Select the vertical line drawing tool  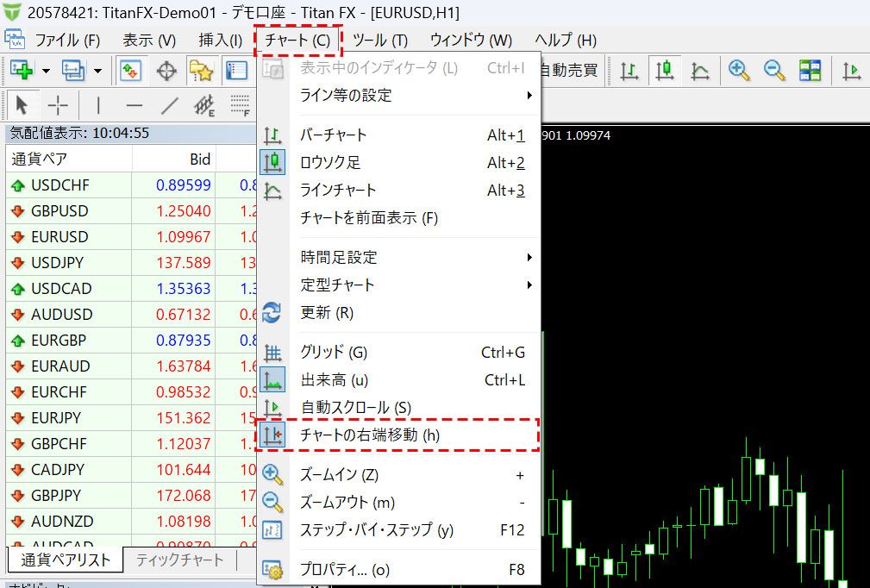tap(98, 106)
